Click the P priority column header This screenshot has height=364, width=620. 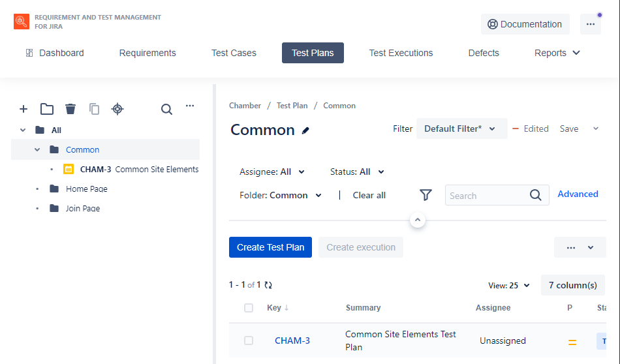click(x=569, y=308)
